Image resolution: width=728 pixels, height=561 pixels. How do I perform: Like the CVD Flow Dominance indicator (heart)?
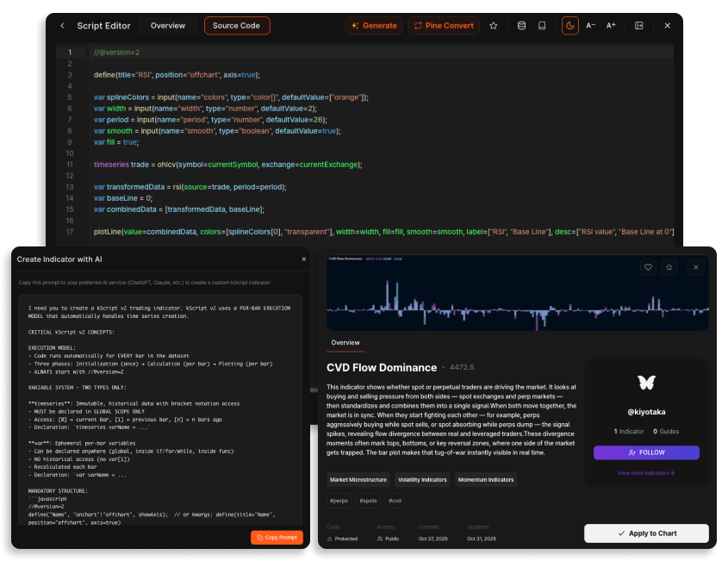[647, 267]
